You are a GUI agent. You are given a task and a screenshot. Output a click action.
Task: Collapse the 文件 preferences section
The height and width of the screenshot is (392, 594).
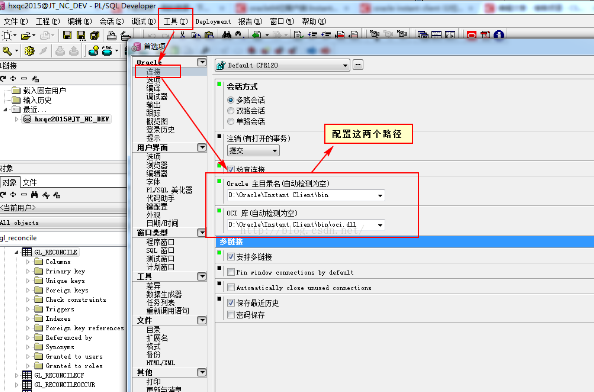point(202,320)
